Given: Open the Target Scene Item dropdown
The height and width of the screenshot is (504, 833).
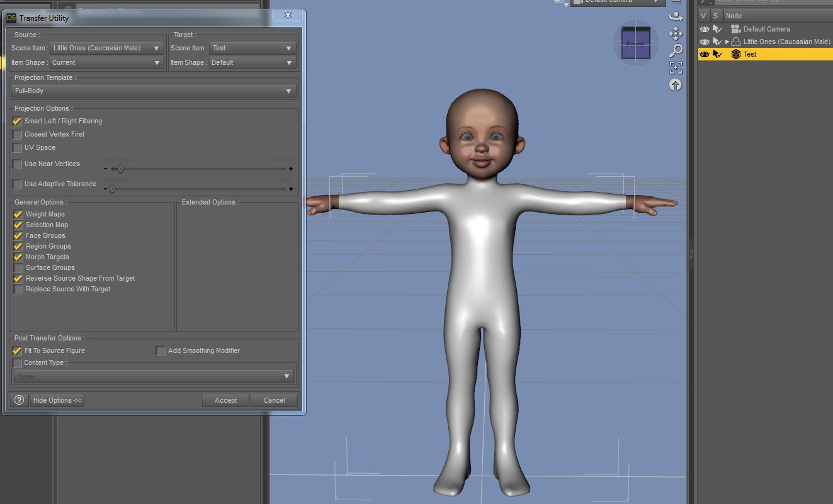Looking at the screenshot, I should (x=252, y=48).
